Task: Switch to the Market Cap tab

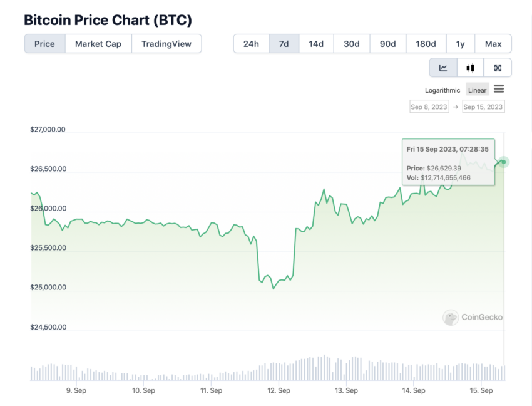Action: pyautogui.click(x=98, y=44)
